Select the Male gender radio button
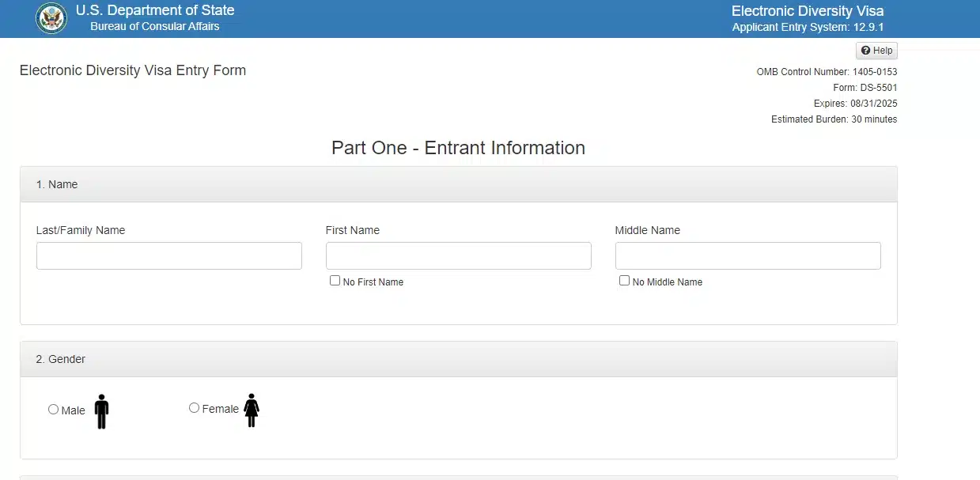 [x=54, y=410]
